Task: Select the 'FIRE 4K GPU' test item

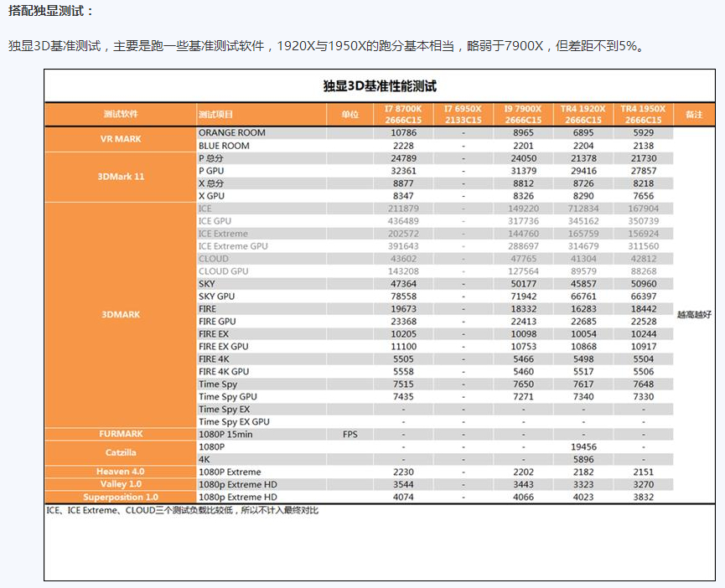Action: tap(224, 371)
